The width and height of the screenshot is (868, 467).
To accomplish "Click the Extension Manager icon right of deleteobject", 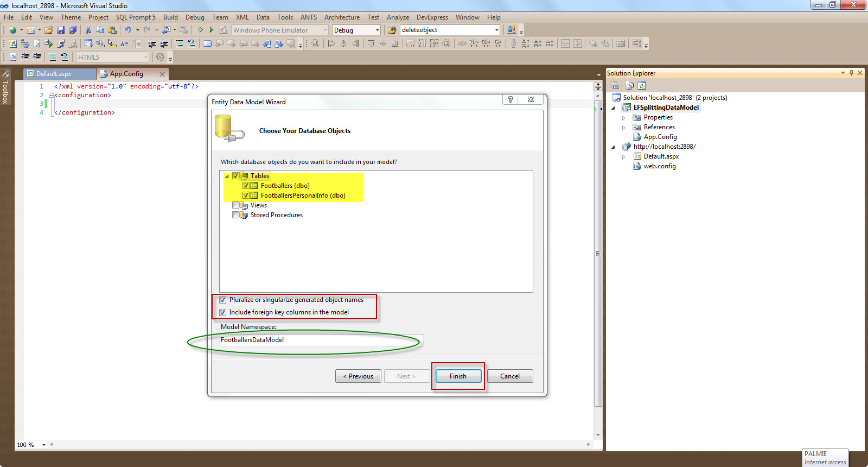I will [511, 30].
